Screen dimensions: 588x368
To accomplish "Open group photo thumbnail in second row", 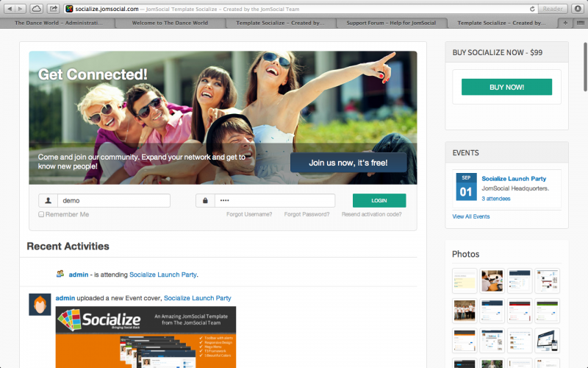I will click(x=465, y=311).
